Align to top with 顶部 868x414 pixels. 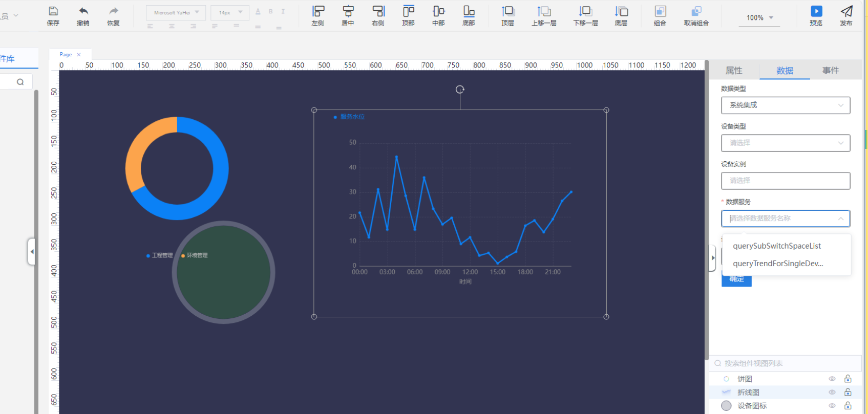[408, 16]
